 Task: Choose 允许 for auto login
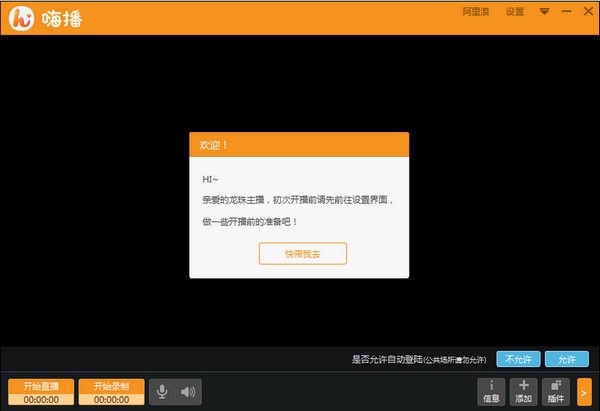(x=567, y=359)
